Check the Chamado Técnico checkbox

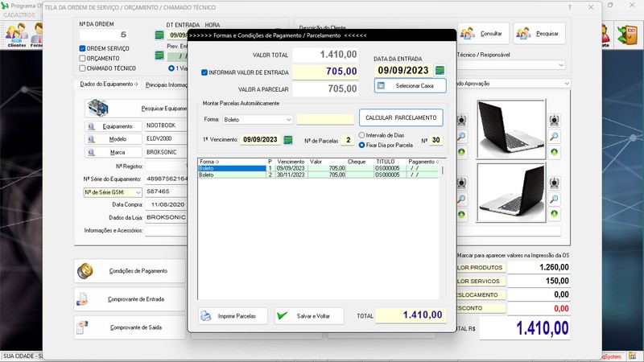point(82,68)
